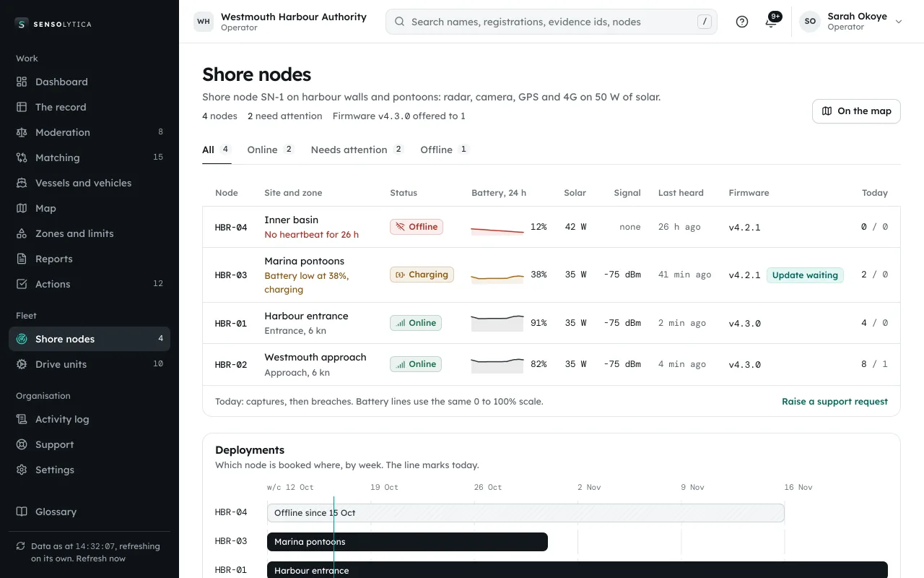Image resolution: width=924 pixels, height=578 pixels.
Task: Click Raise a support request link
Action: tap(834, 401)
